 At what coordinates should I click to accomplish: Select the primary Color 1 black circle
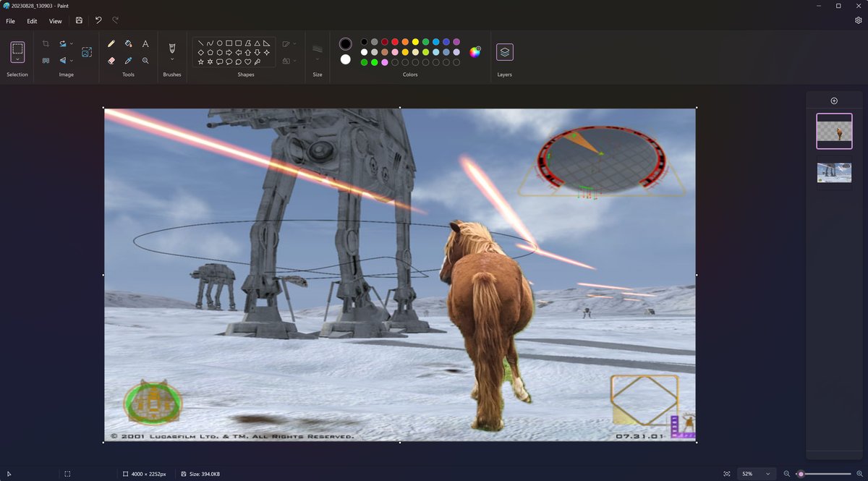click(346, 44)
